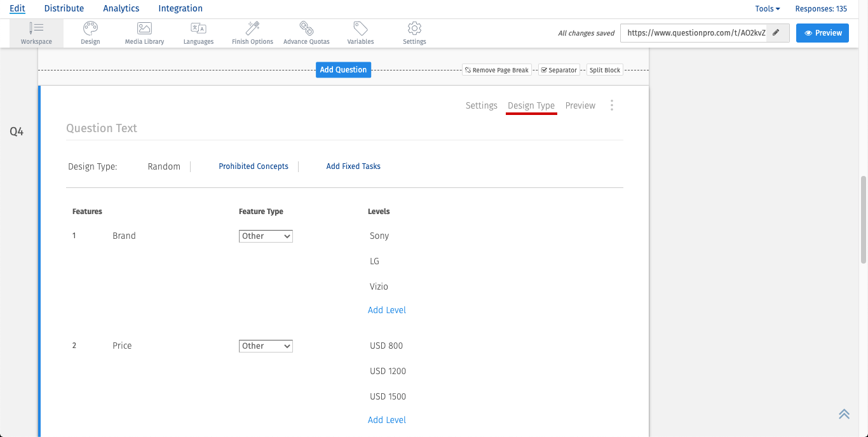Open the Tools dropdown menu
Viewport: 868px width, 437px height.
(767, 9)
